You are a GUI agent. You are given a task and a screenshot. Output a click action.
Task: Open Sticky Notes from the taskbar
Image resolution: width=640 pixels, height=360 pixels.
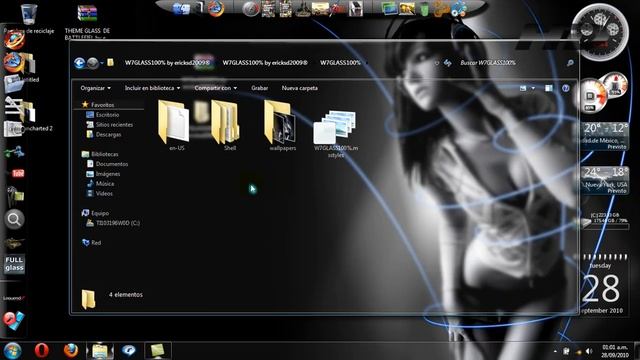click(x=157, y=351)
